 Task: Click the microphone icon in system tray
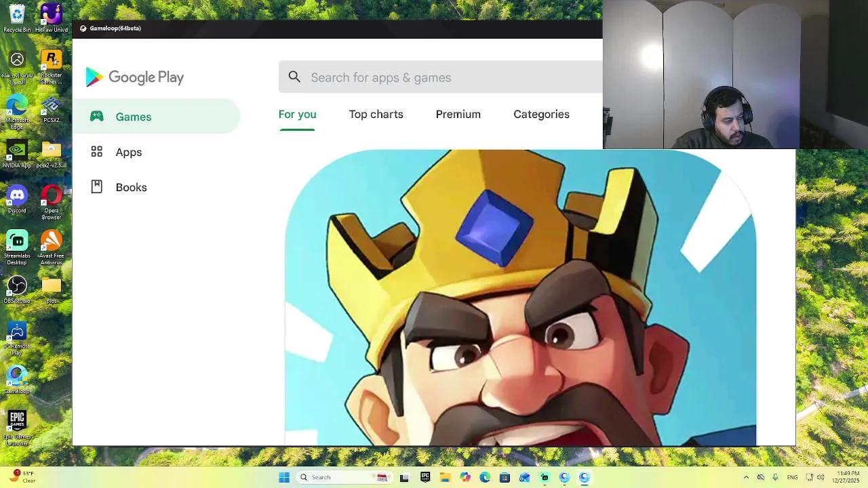[774, 477]
